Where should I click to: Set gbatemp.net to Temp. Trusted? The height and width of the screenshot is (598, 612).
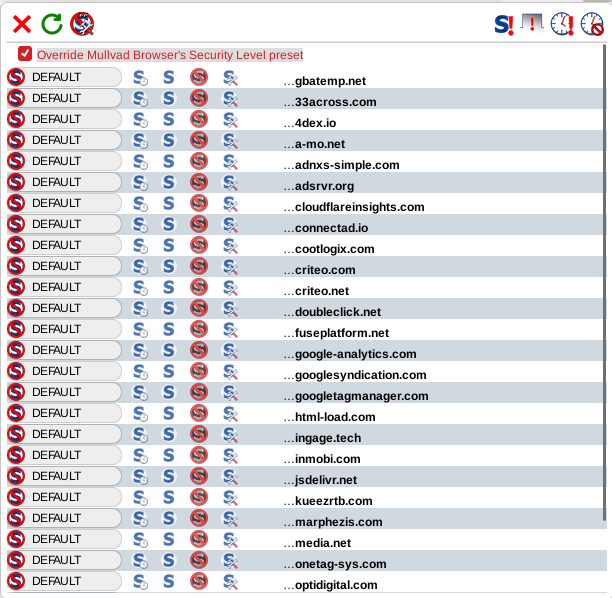click(140, 78)
